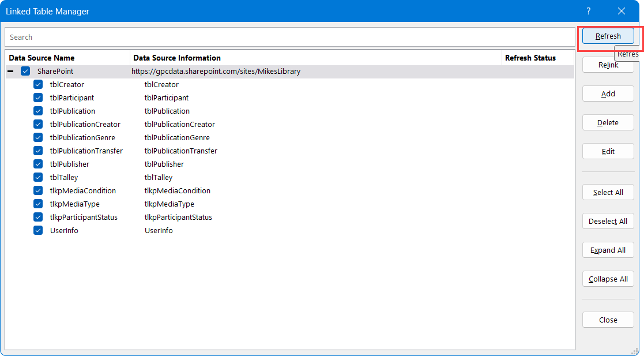Uncheck the SharePoint data source checkbox
644x356 pixels.
[25, 71]
